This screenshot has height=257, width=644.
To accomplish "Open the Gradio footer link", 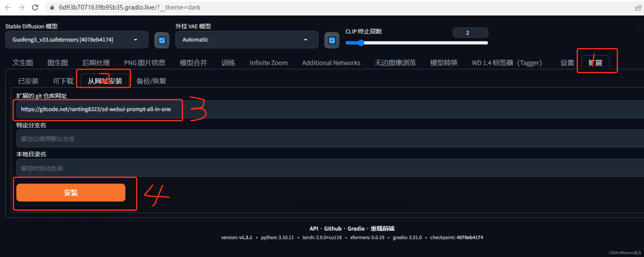I will click(x=356, y=229).
